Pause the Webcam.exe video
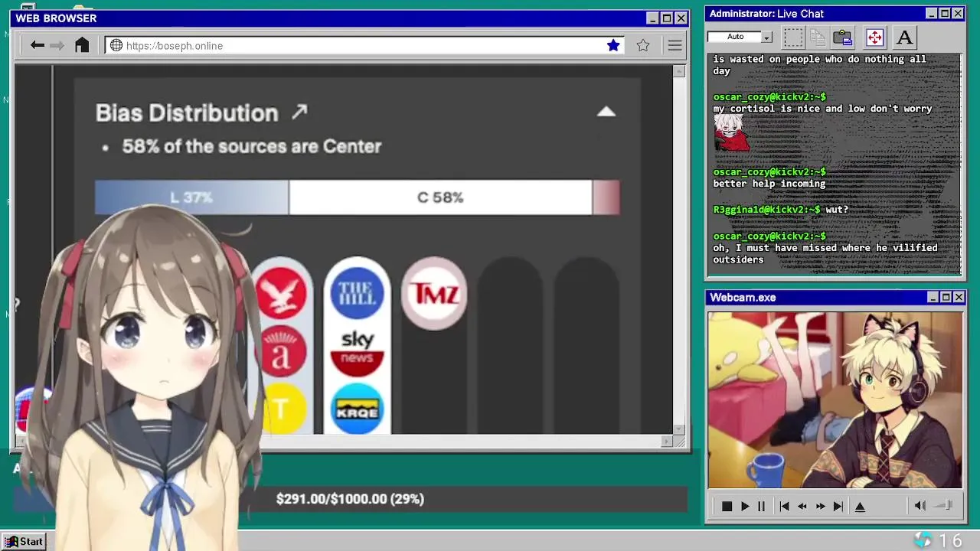Screen dimensions: 980x551 761,506
